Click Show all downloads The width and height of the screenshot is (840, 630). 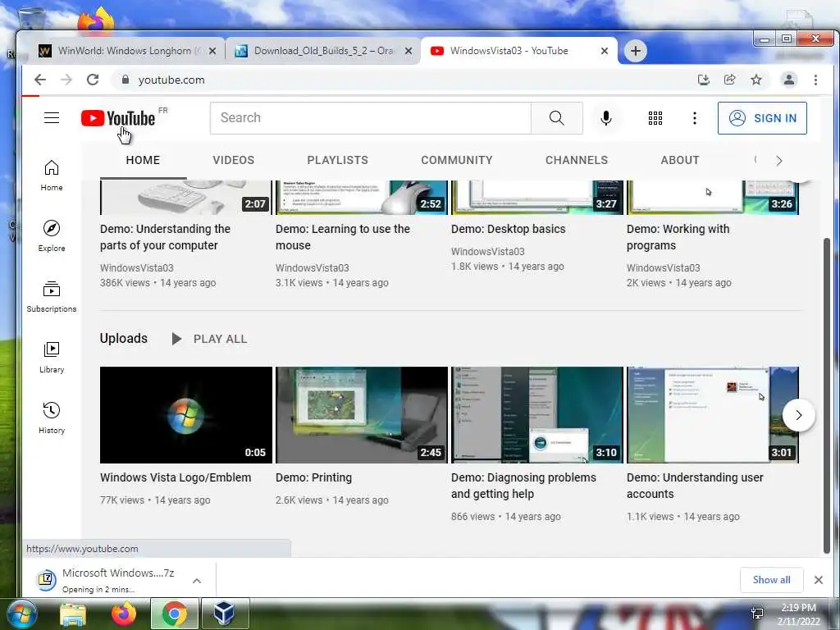pyautogui.click(x=771, y=580)
